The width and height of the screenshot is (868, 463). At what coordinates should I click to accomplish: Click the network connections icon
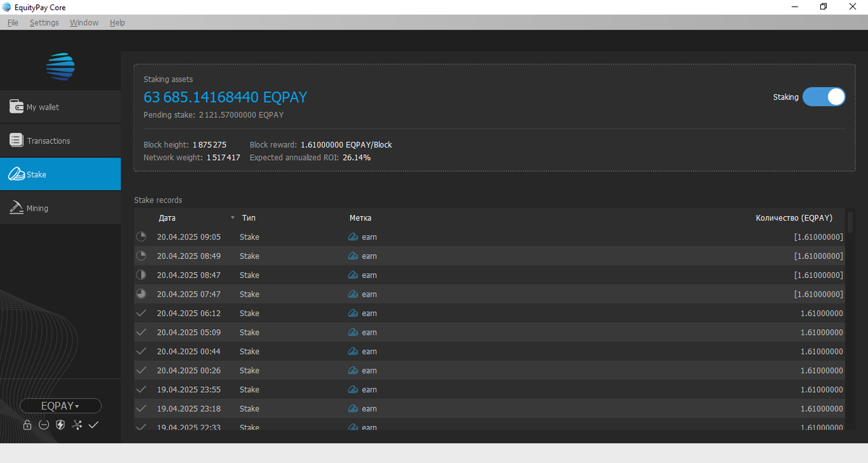click(77, 425)
